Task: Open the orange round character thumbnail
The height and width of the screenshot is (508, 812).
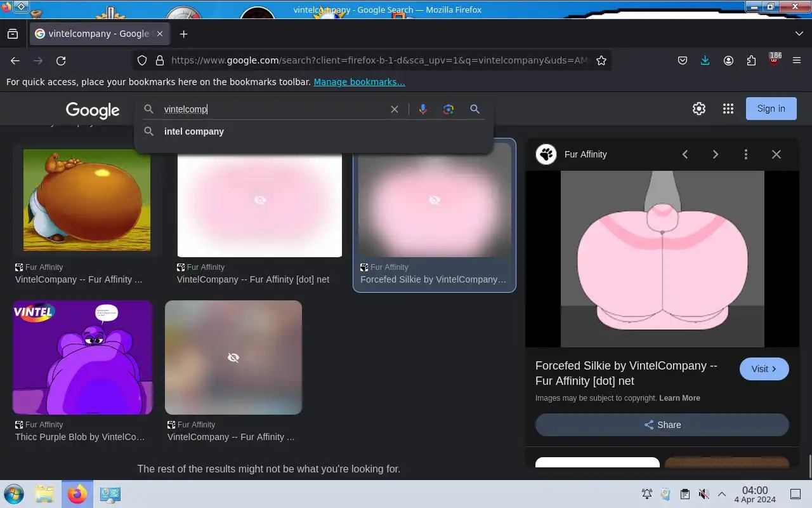Action: tap(87, 200)
